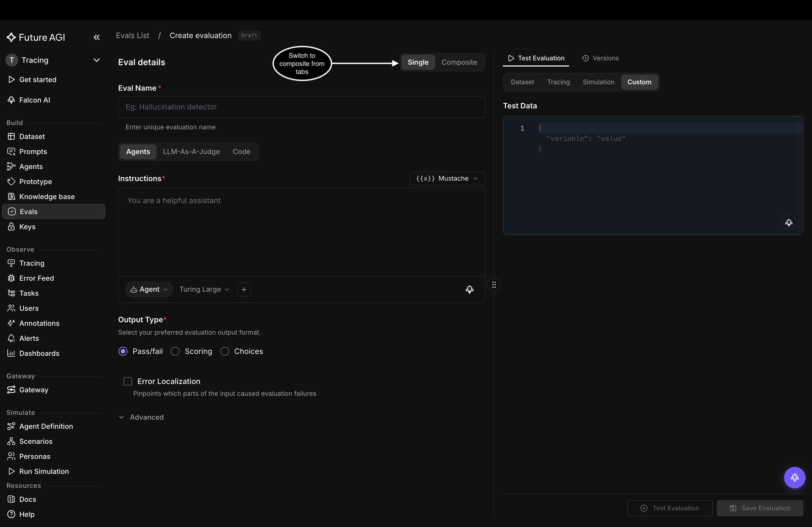
Task: Open Error Feed
Action: (x=37, y=278)
